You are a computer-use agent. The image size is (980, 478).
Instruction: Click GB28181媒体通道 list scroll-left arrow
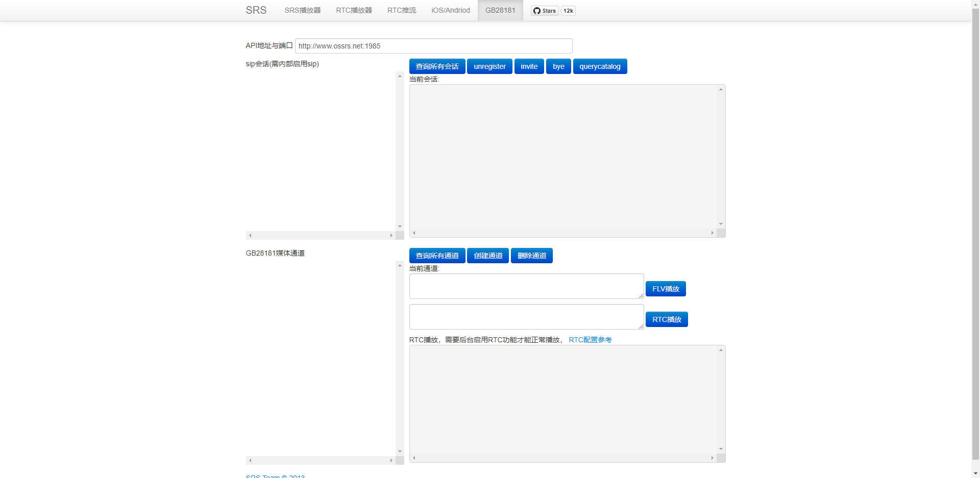click(x=250, y=460)
